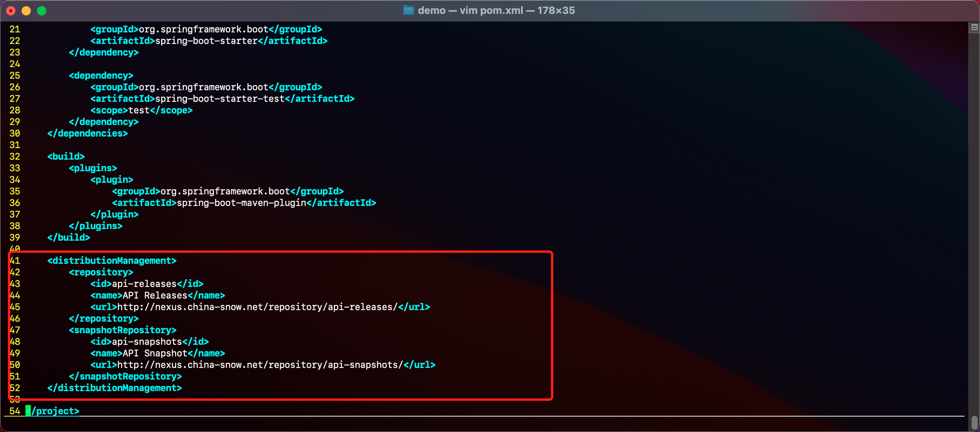Screen dimensions: 980x432
Task: Click the api-snapshots repository URL on line 50
Action: pyautogui.click(x=263, y=365)
